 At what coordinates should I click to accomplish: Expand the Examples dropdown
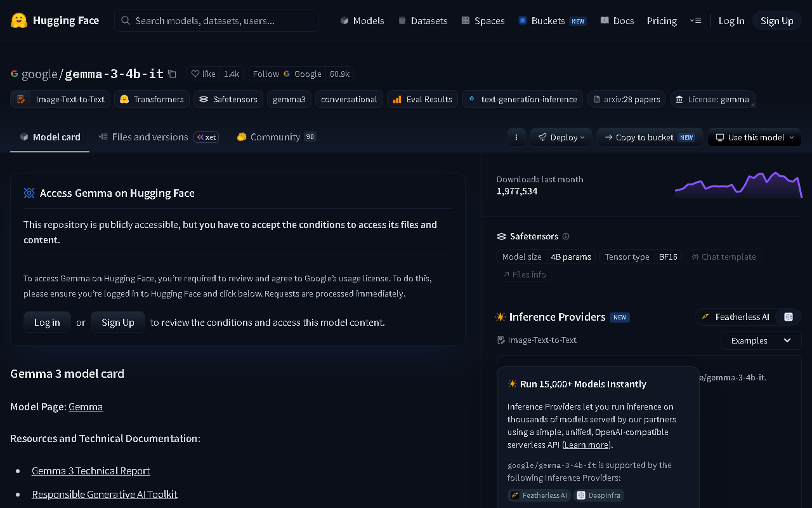[x=761, y=340]
